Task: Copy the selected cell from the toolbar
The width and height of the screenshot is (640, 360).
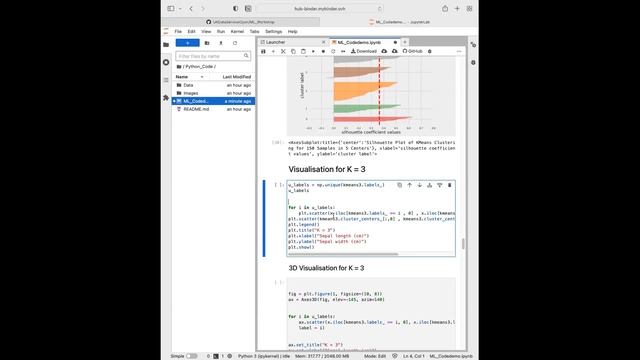Action: tap(293, 51)
